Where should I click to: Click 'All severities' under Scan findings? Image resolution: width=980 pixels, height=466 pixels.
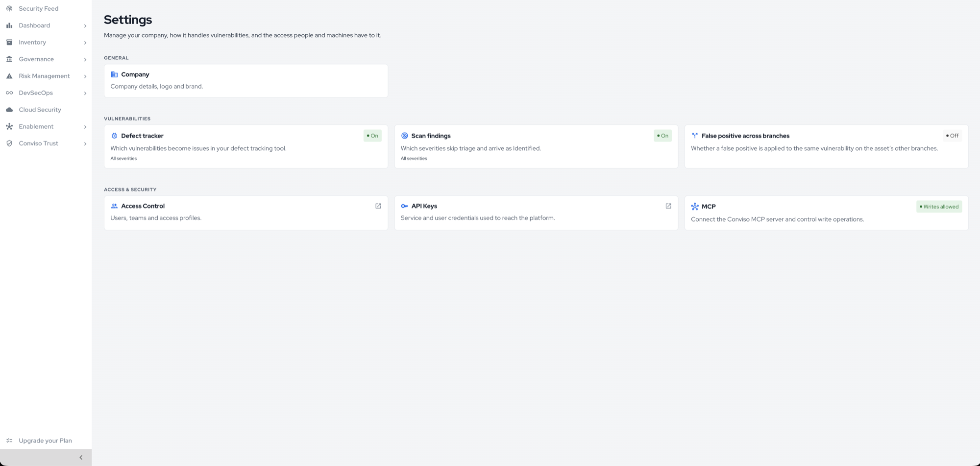point(414,159)
